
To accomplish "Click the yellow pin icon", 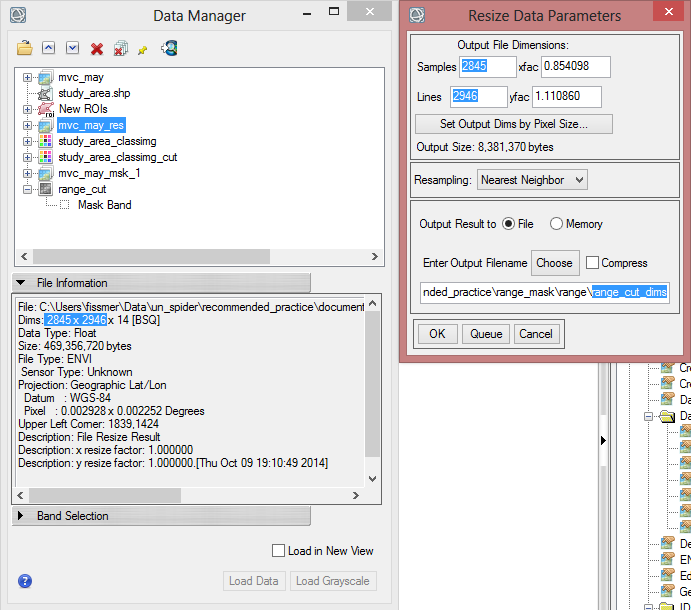I will tap(144, 48).
